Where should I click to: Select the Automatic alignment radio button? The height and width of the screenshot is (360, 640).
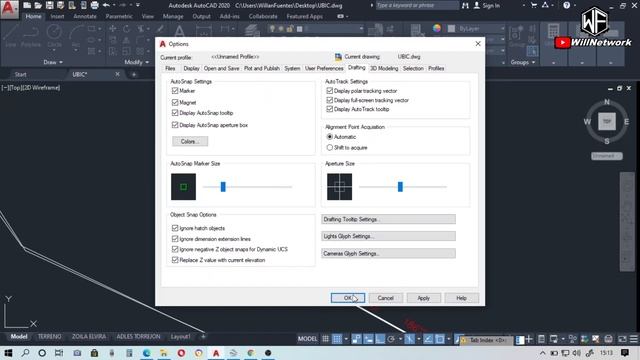coord(330,137)
